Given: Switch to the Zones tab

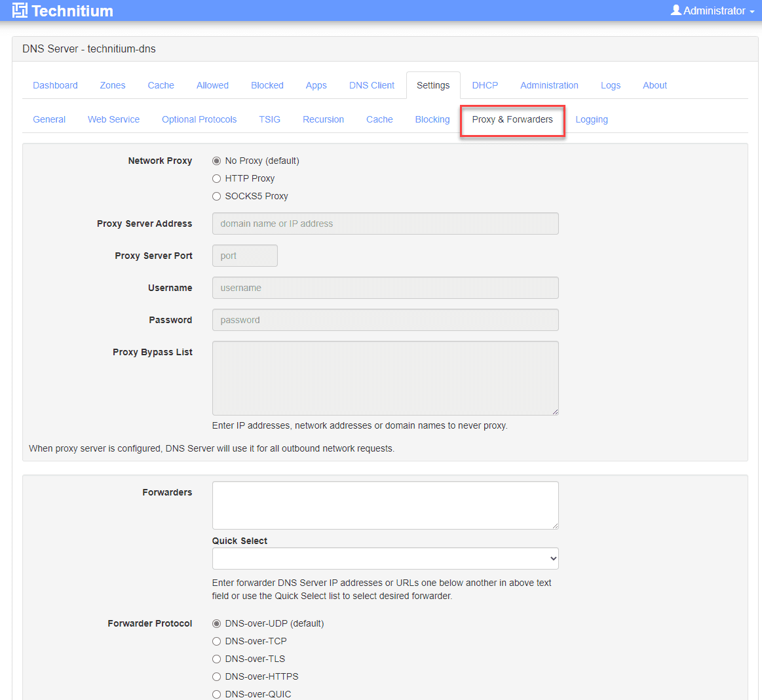Looking at the screenshot, I should pos(112,86).
